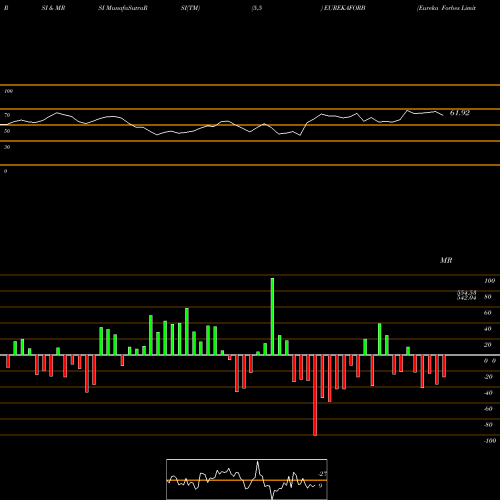Click the SI(TM) header text
The height and width of the screenshot is (500, 500).
pos(190,8)
